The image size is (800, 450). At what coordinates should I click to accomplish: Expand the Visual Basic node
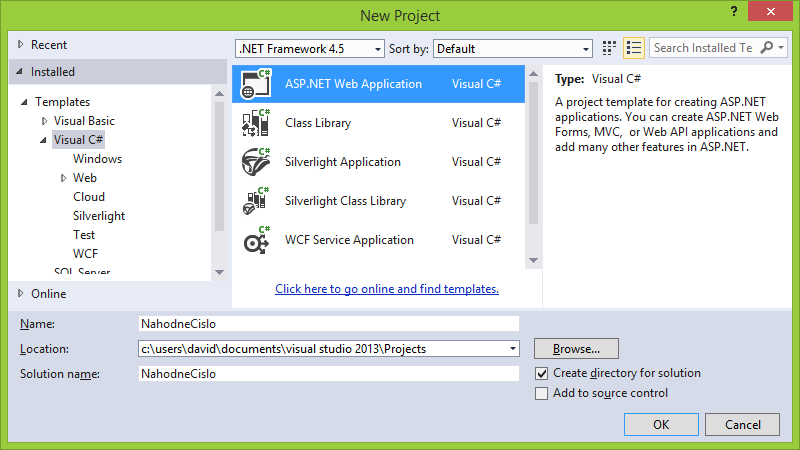point(44,121)
